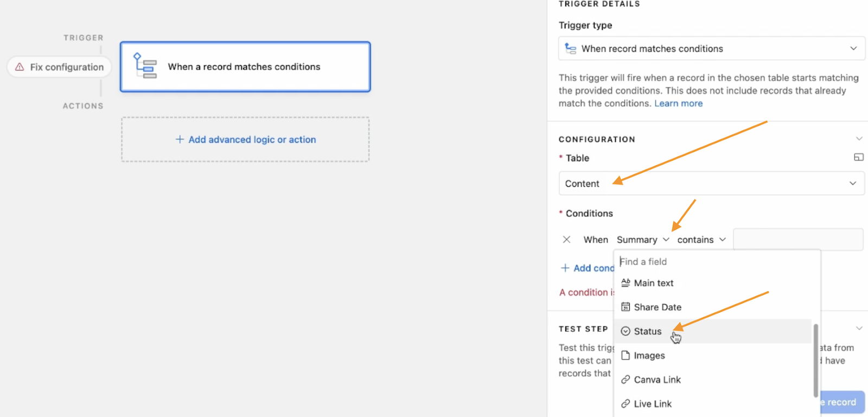Screen dimensions: 868x417
Task: Click Add advanced logic or action
Action: [245, 140]
